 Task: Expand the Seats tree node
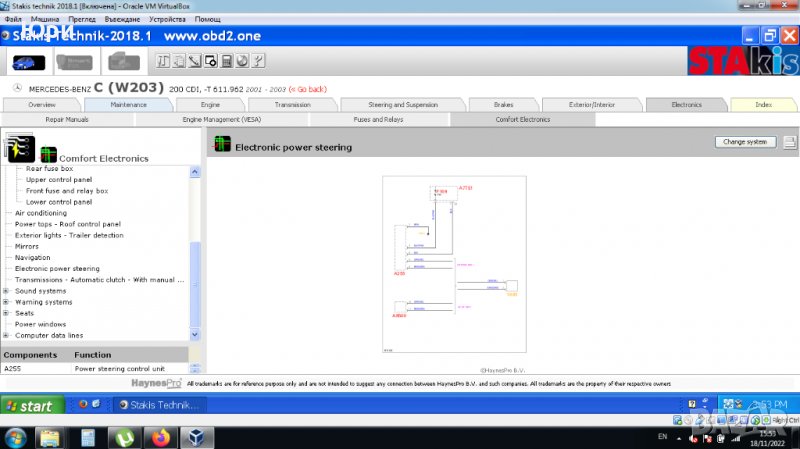[7, 313]
